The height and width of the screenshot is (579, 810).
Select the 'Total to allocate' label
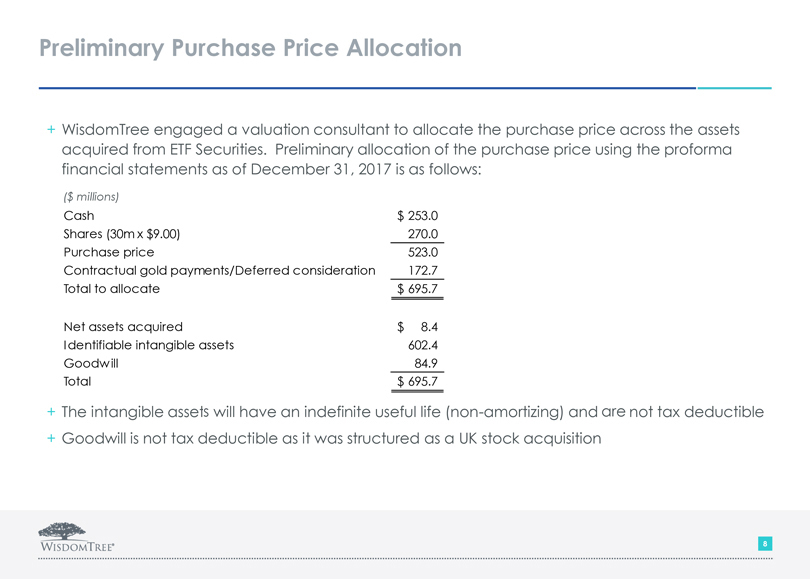tap(111, 289)
